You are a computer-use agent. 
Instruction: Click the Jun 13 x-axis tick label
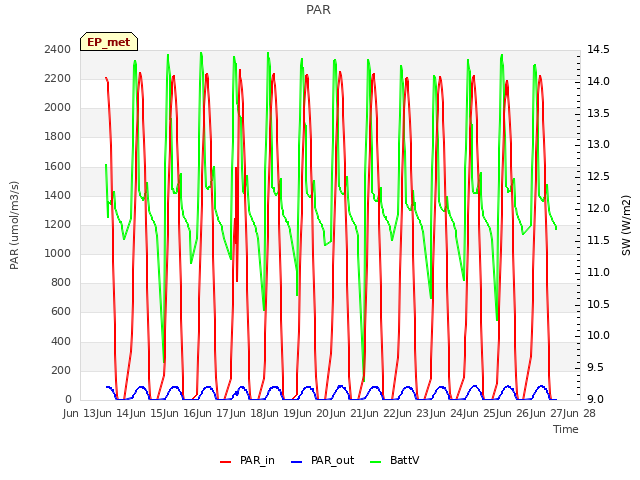80,413
